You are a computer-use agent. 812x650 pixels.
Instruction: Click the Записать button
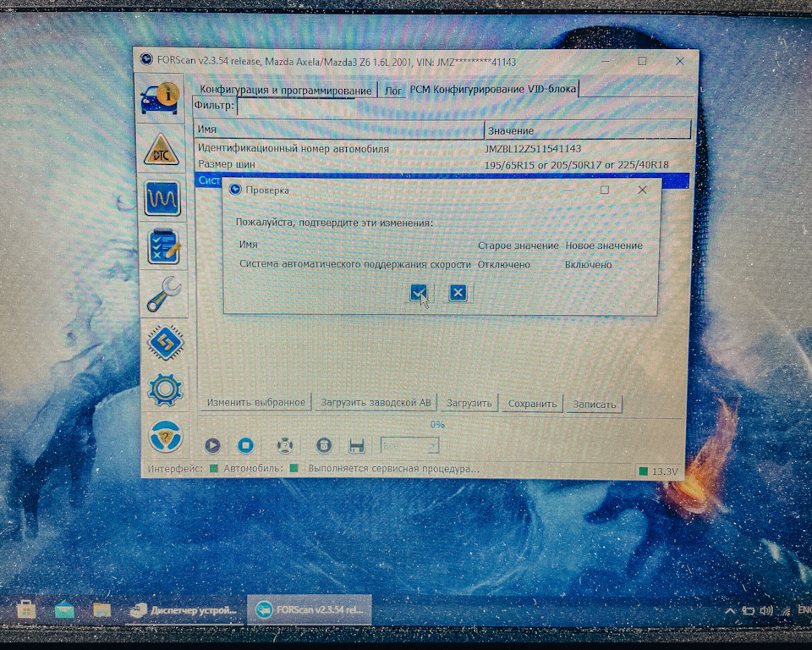point(594,404)
